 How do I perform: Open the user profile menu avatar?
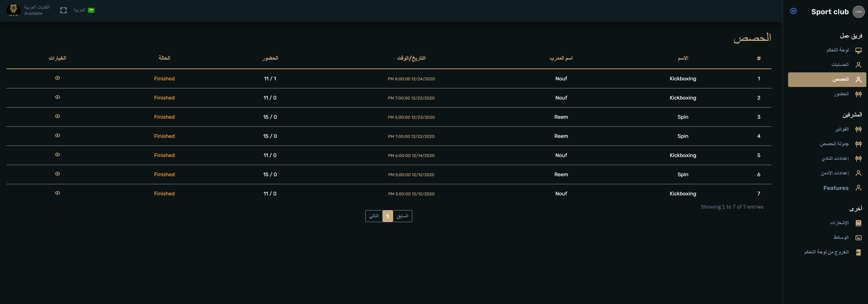pyautogui.click(x=13, y=10)
